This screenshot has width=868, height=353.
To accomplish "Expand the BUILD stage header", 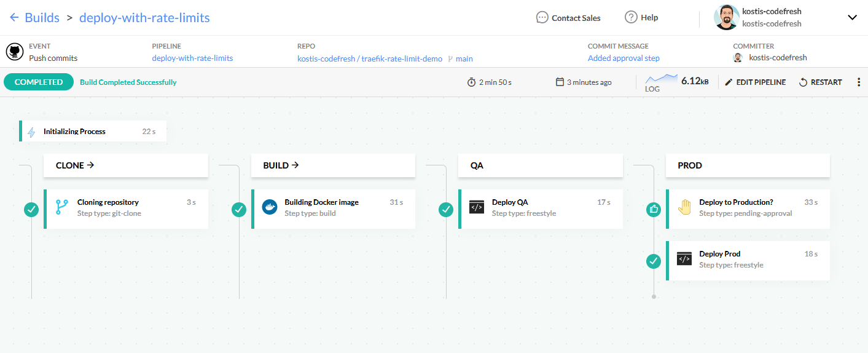I will 333,165.
